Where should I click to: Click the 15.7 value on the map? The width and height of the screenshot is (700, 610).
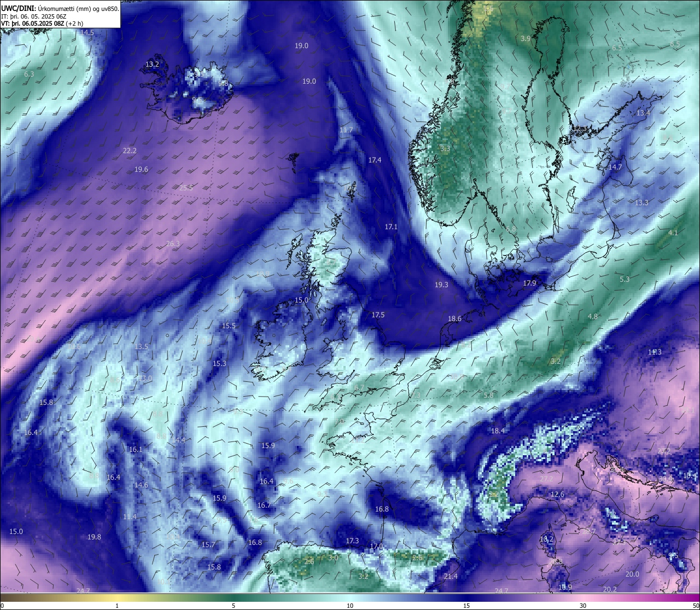[x=208, y=544]
